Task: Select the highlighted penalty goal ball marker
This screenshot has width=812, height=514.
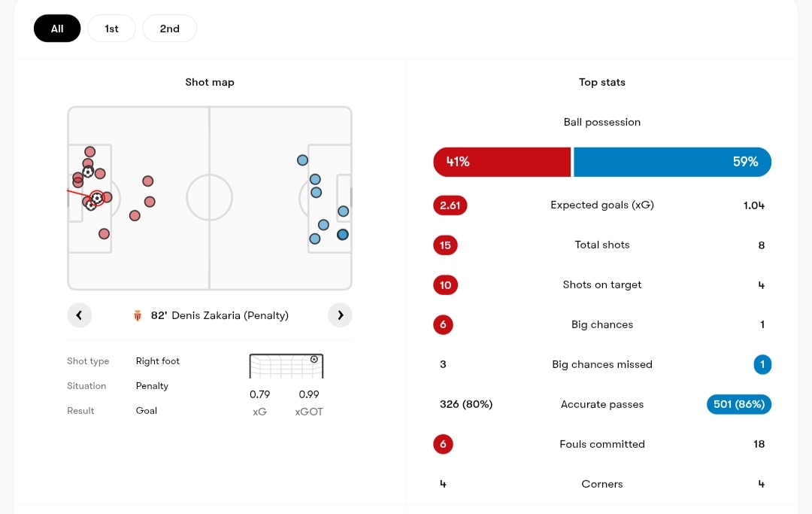Action: tap(97, 198)
